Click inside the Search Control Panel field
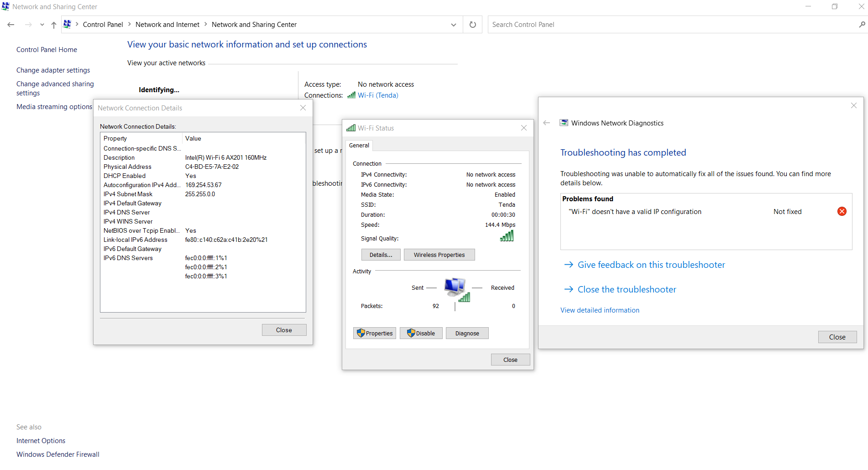 click(x=593, y=24)
